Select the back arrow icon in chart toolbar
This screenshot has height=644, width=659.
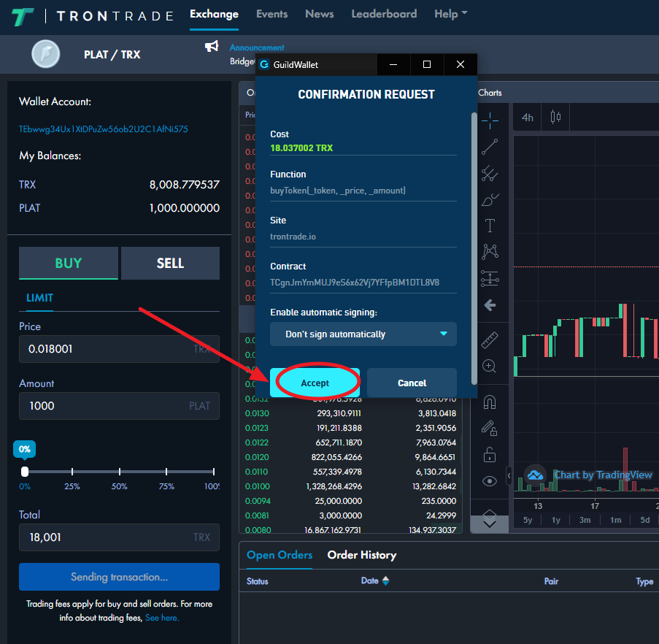click(490, 305)
